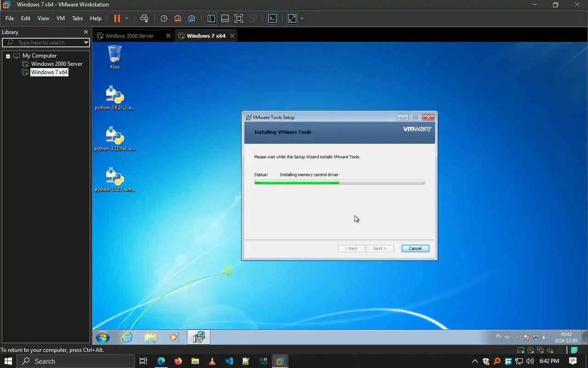Click the installation progress bar
Screen dimensions: 588x368
point(339,182)
